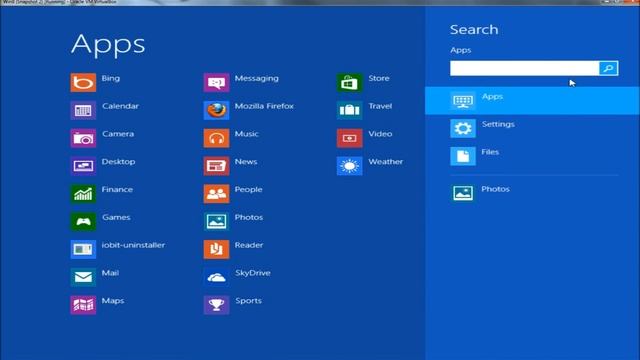
Task: Launch the Messaging app icon
Action: point(216,82)
